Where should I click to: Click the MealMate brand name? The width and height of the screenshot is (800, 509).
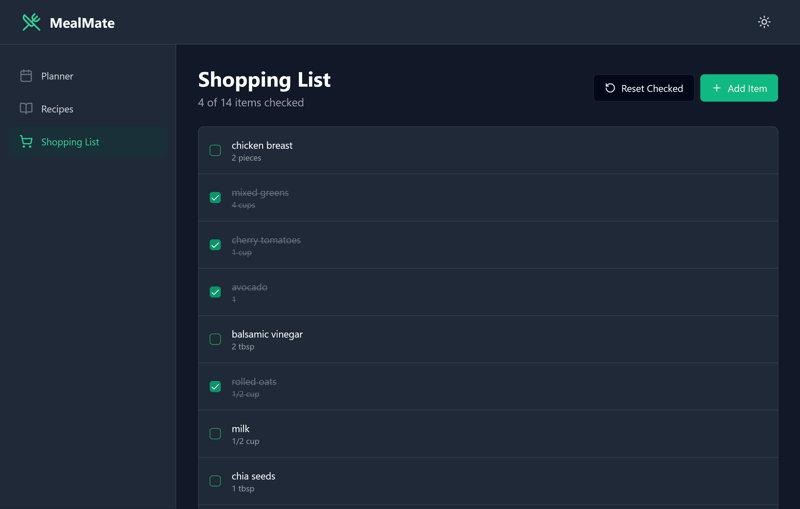tap(82, 23)
